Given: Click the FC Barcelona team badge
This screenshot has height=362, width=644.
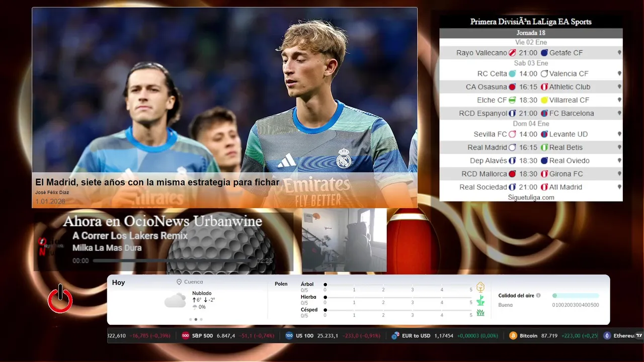Looking at the screenshot, I should (x=544, y=114).
